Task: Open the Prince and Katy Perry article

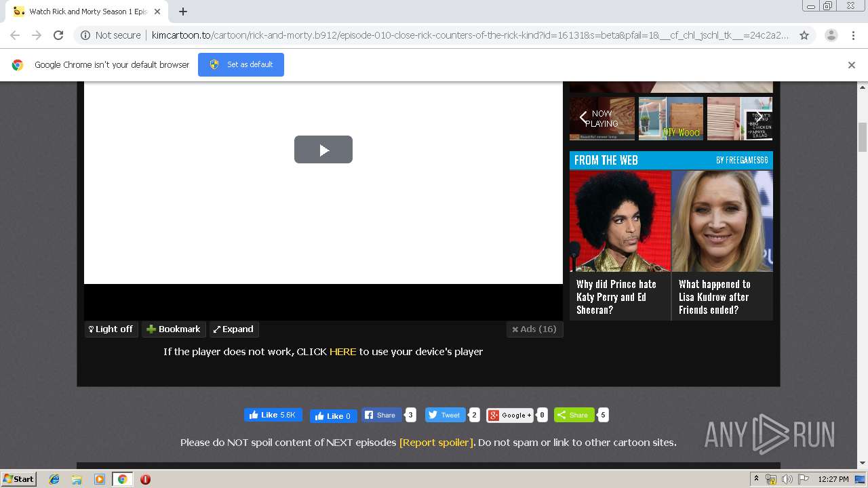Action: [x=620, y=245]
